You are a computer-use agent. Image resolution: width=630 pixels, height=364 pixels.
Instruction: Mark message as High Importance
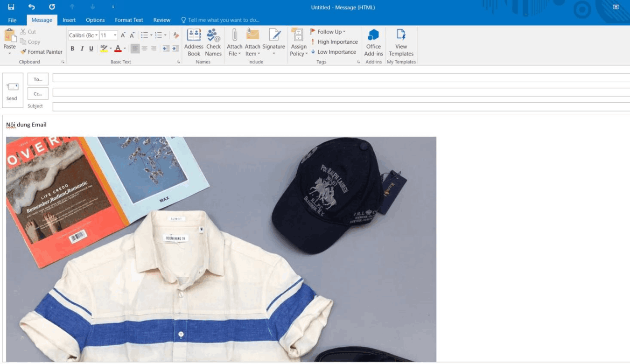334,42
